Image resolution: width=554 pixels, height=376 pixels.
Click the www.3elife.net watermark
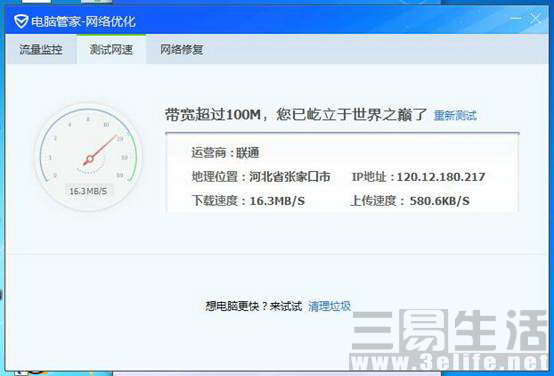point(449,362)
